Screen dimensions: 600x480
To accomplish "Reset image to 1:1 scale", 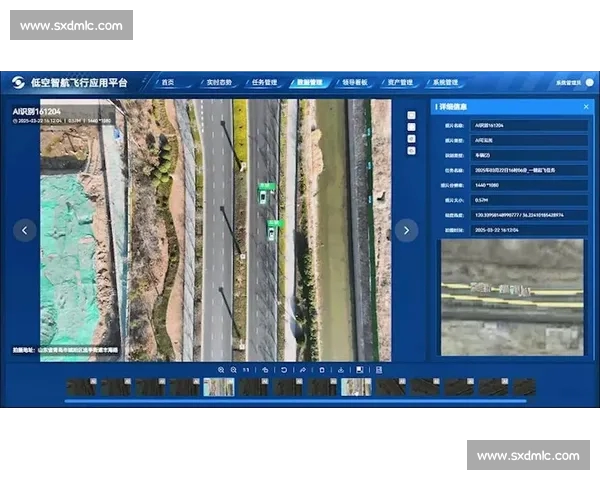I will pyautogui.click(x=246, y=369).
